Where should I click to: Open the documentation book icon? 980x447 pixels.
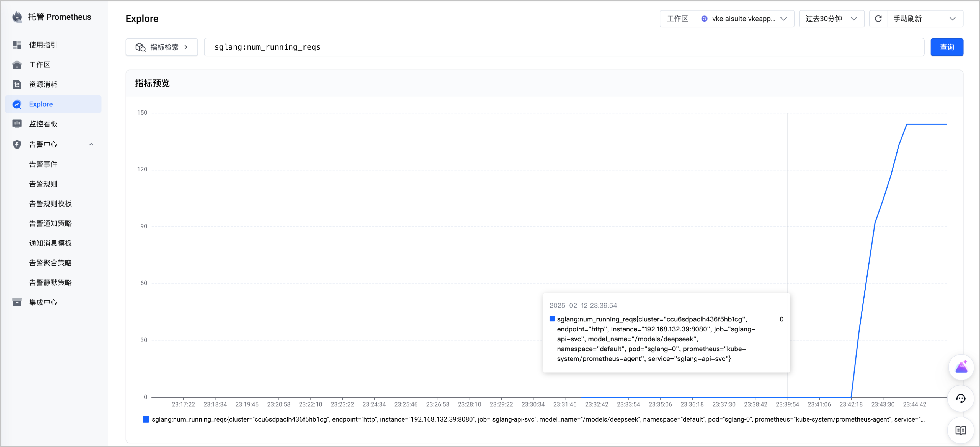[961, 430]
